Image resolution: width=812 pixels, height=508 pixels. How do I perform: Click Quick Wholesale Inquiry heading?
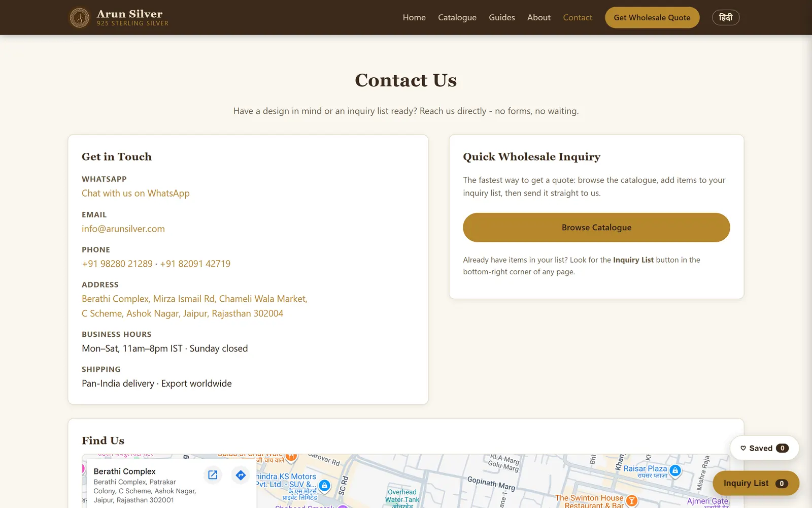(x=531, y=156)
